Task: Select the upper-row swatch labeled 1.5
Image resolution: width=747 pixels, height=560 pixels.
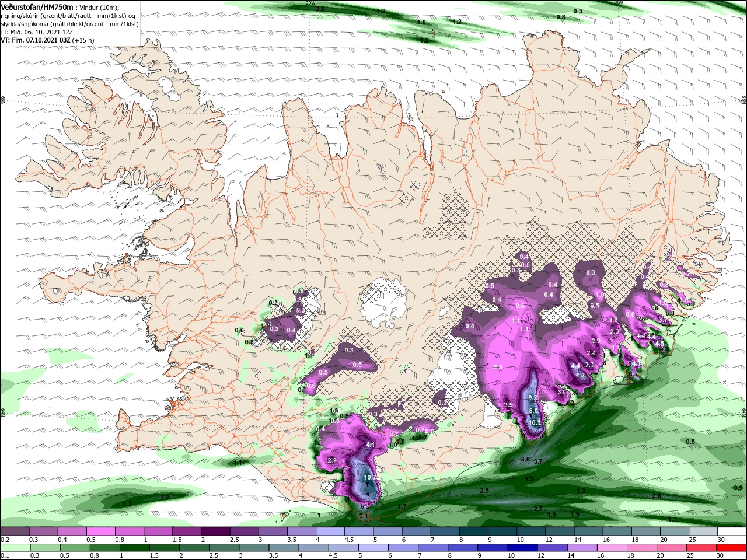Action: pos(187,531)
